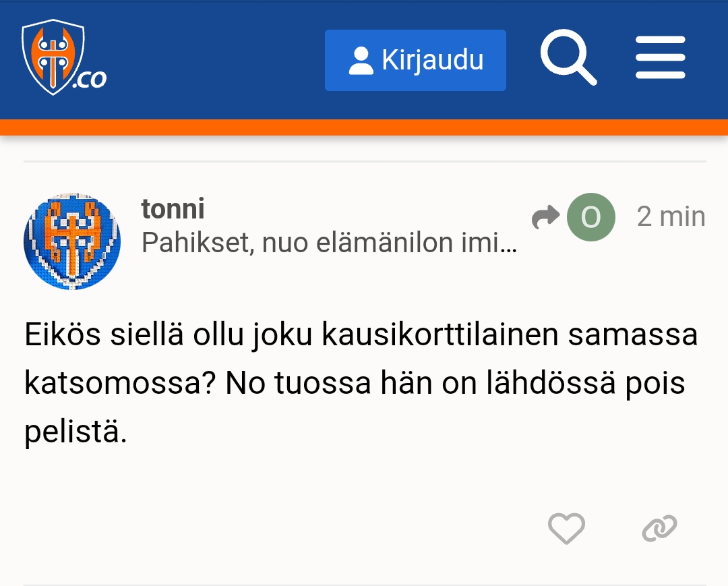Click the Kirjaudu login button
728x586 pixels.
pyautogui.click(x=415, y=61)
